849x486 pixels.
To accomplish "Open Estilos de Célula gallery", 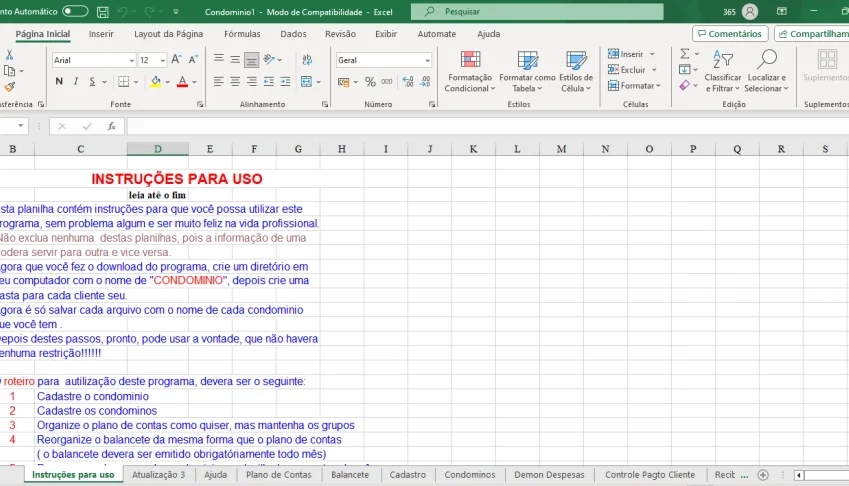I will point(576,71).
